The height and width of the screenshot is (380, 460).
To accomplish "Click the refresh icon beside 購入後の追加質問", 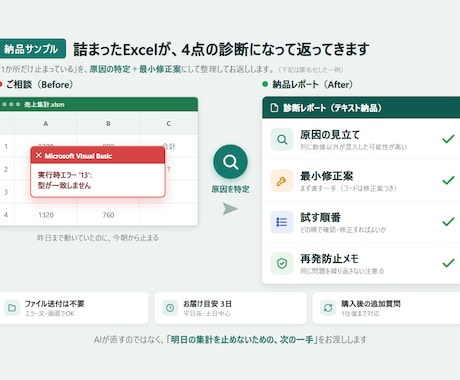I will tap(328, 308).
